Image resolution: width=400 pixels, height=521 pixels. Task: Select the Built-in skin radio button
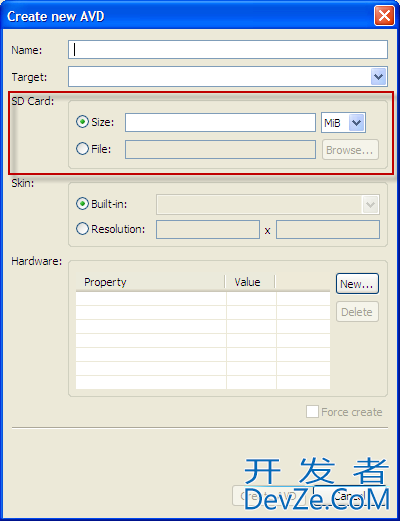(x=82, y=204)
